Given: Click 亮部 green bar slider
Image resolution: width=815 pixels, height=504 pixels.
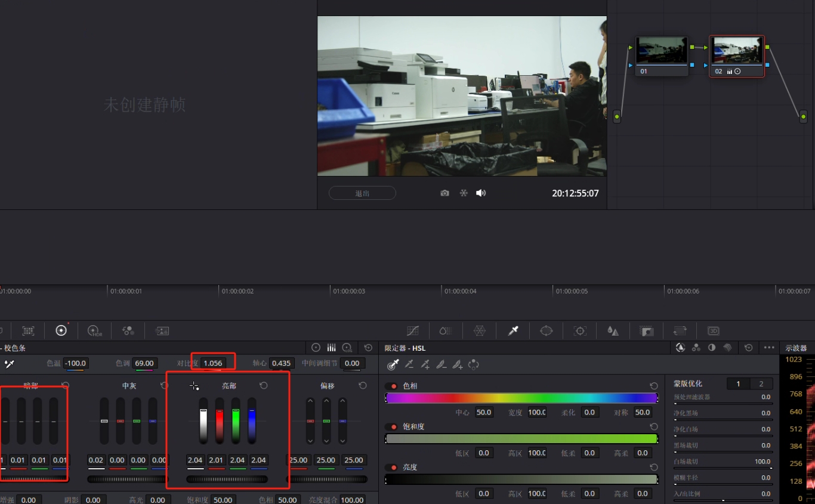Looking at the screenshot, I should coord(236,421).
